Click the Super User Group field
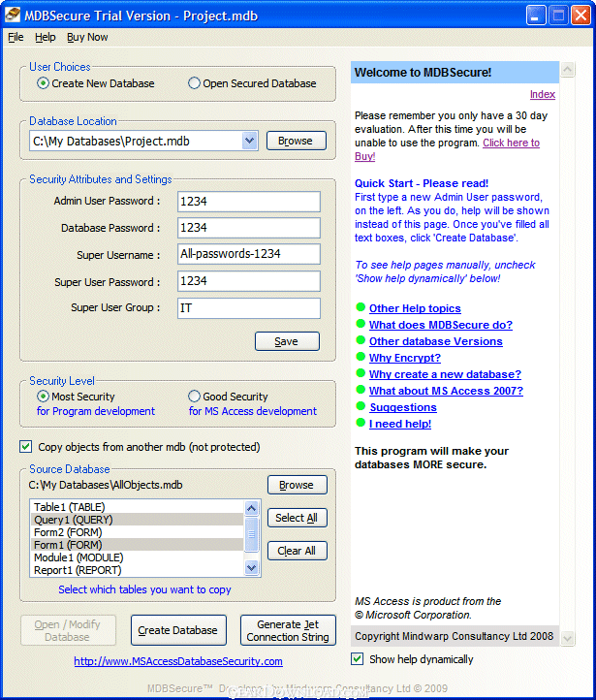The width and height of the screenshot is (596, 700). [x=248, y=308]
